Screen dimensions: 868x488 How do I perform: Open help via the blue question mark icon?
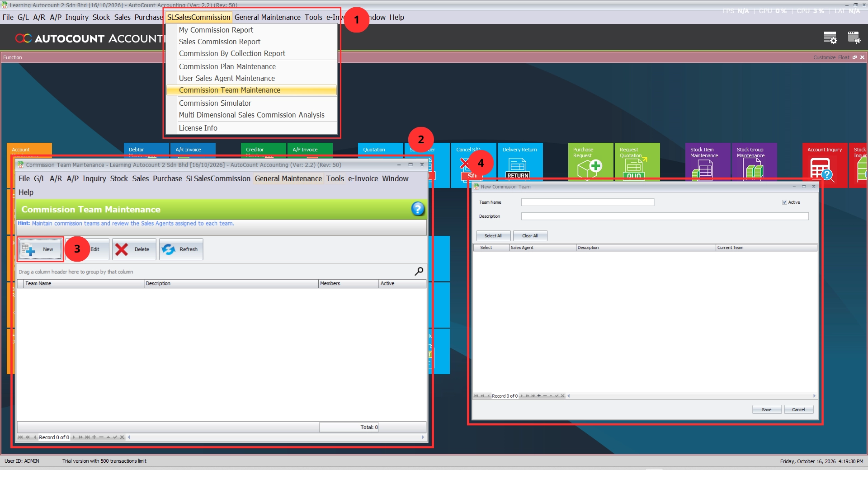418,209
